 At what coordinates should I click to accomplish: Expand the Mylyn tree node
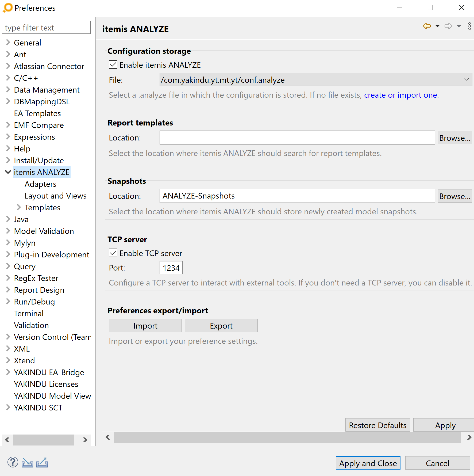click(8, 243)
